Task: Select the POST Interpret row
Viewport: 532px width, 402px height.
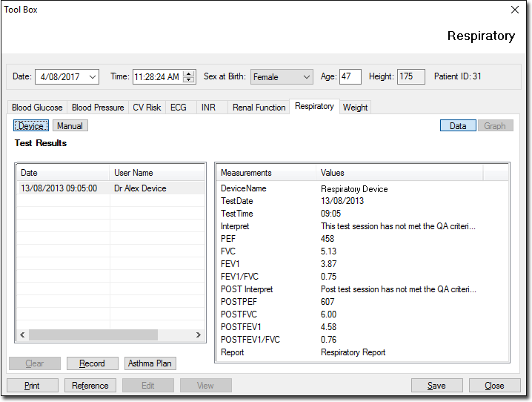Action: tap(362, 289)
